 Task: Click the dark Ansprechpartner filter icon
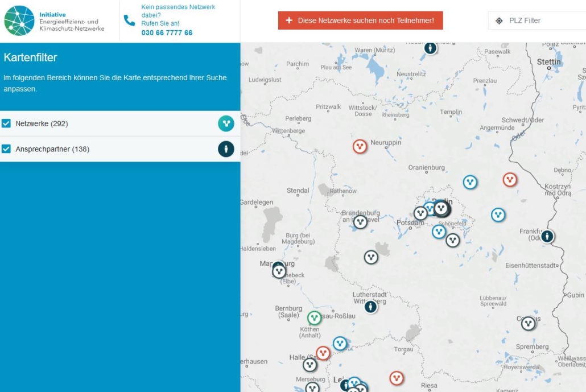pos(226,149)
